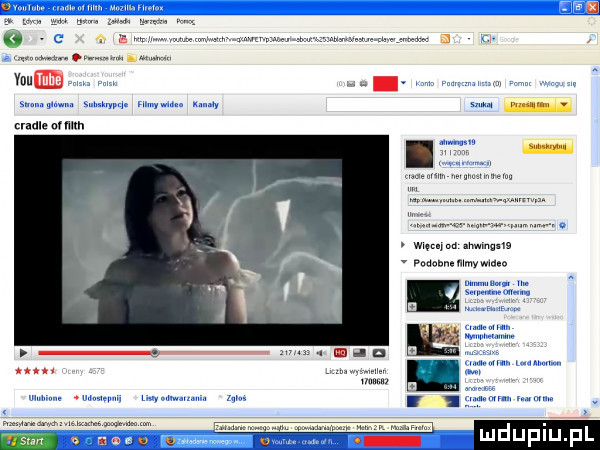Click Firefox quick launch icon in taskbar
Image resolution: width=600 pixels, height=450 pixels.
point(143,441)
